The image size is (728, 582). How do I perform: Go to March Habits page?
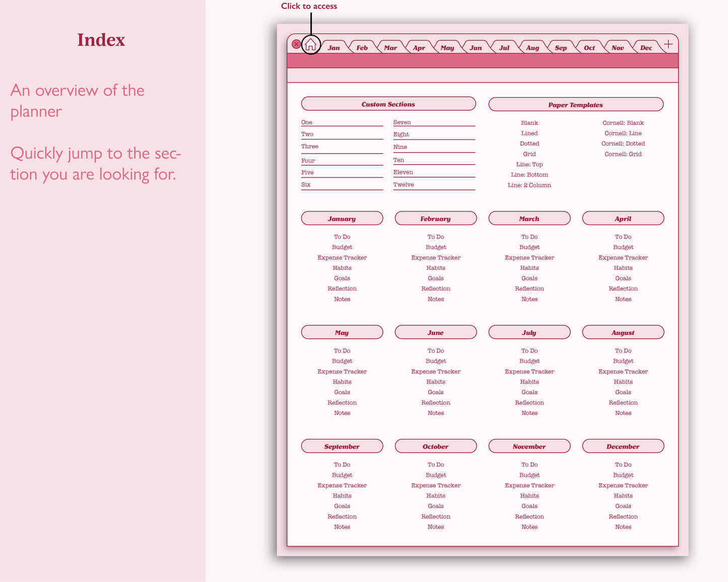click(529, 268)
